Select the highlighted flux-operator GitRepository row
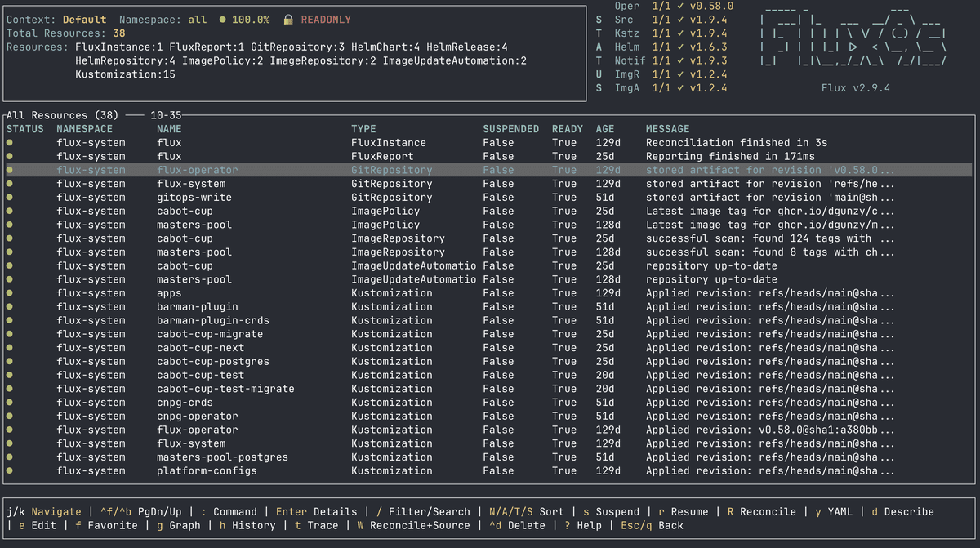This screenshot has width=980, height=548. click(488, 170)
